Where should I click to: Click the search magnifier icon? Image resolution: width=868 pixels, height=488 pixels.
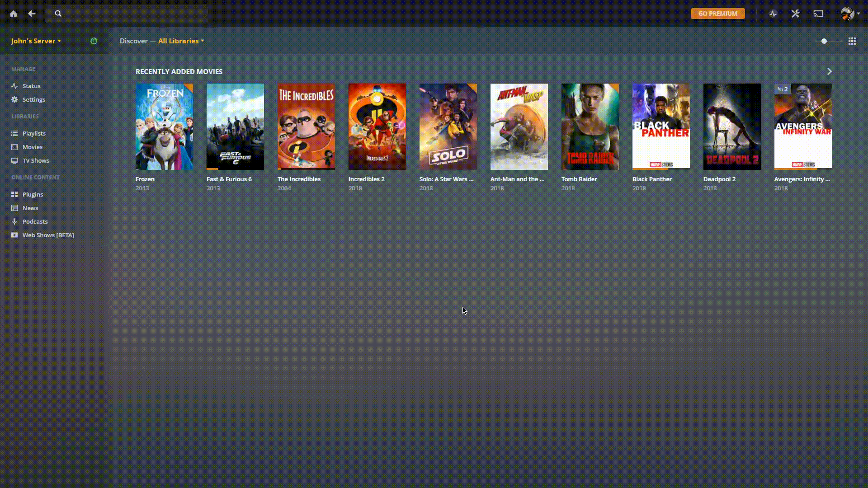[x=58, y=14]
